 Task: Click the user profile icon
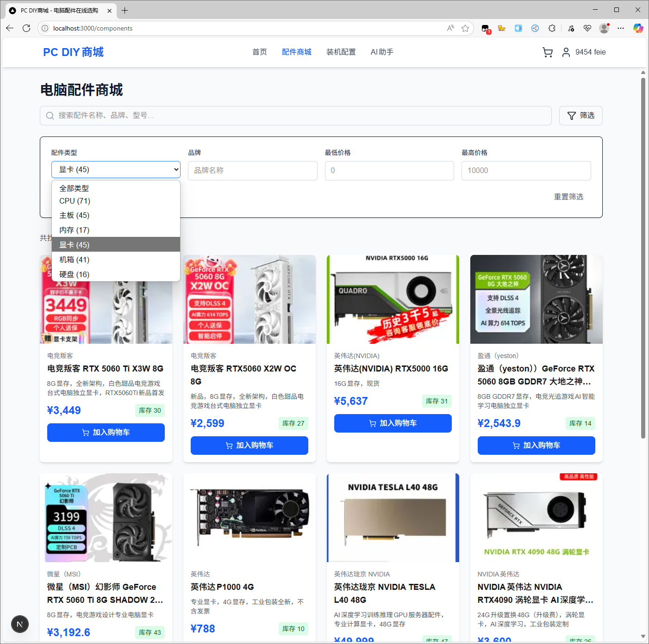[x=566, y=52]
